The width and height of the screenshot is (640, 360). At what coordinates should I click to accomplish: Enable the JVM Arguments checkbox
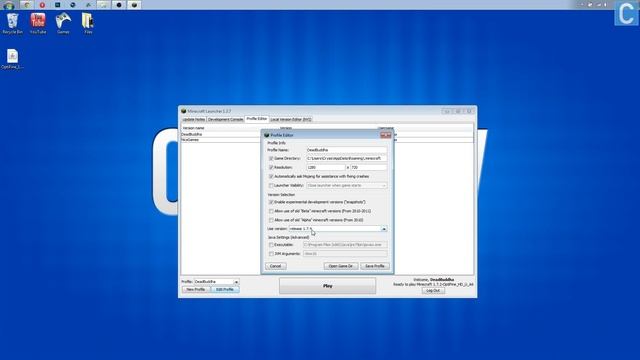271,254
